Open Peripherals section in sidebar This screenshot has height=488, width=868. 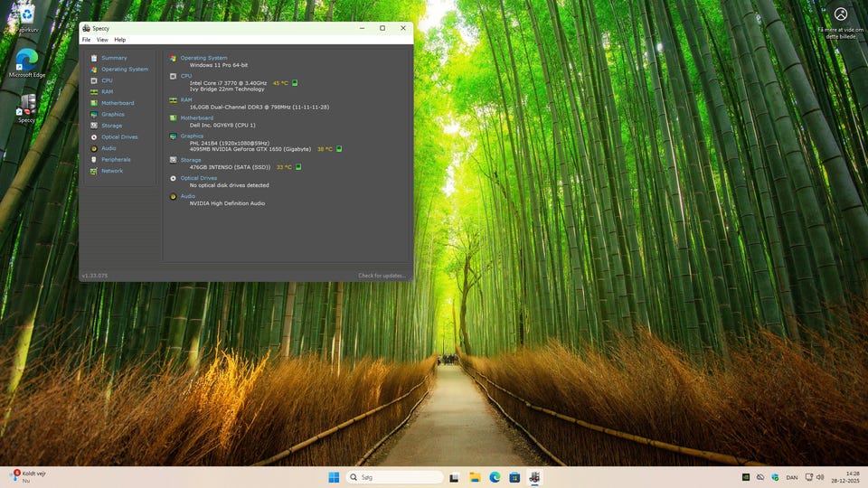[x=116, y=160]
